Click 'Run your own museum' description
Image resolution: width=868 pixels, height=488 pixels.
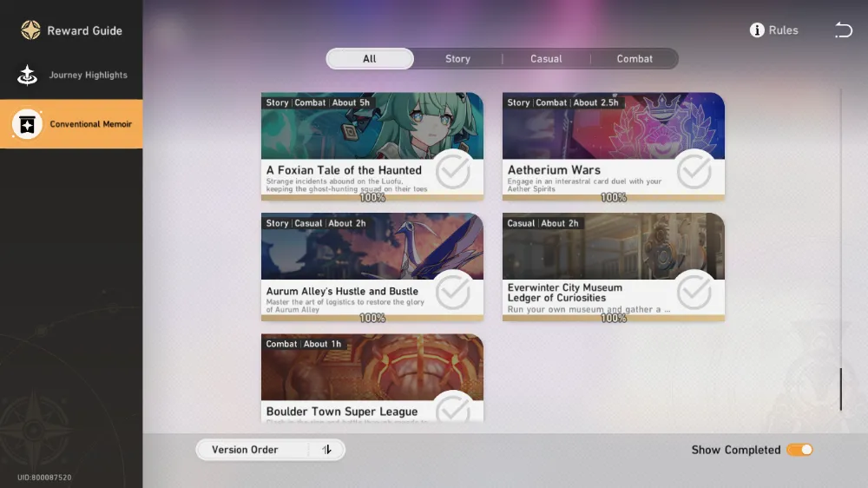[x=589, y=309]
